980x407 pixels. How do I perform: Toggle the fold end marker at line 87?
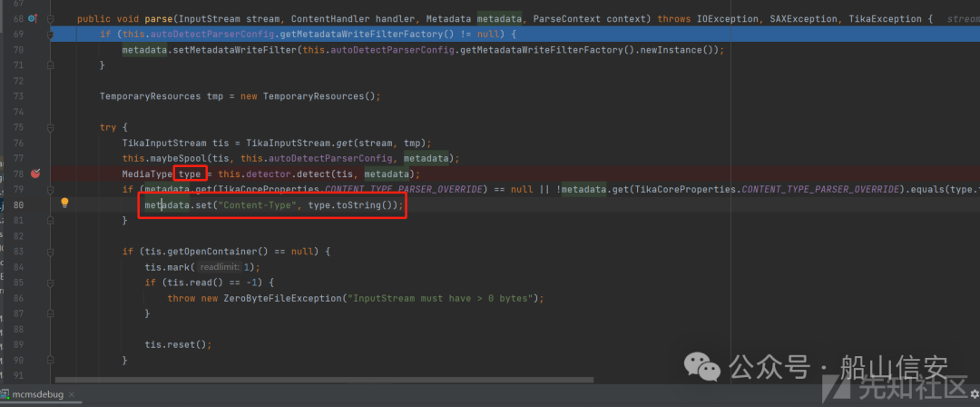[51, 313]
